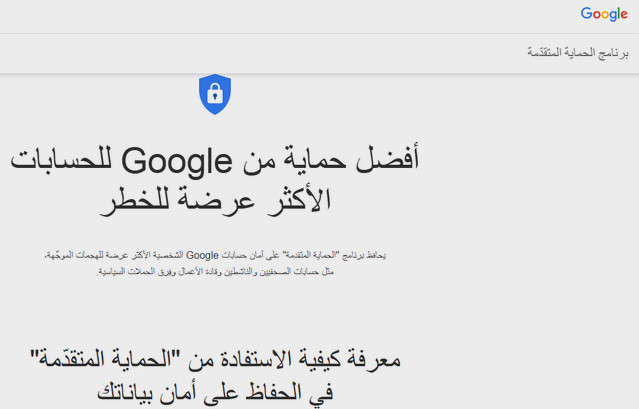639x409 pixels.
Task: Click the blue shield padlock icon
Action: tap(215, 94)
